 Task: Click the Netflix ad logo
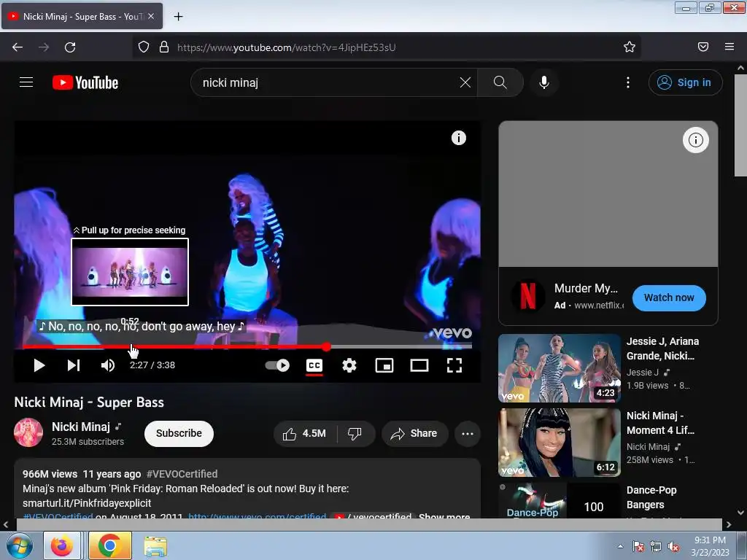click(x=527, y=296)
